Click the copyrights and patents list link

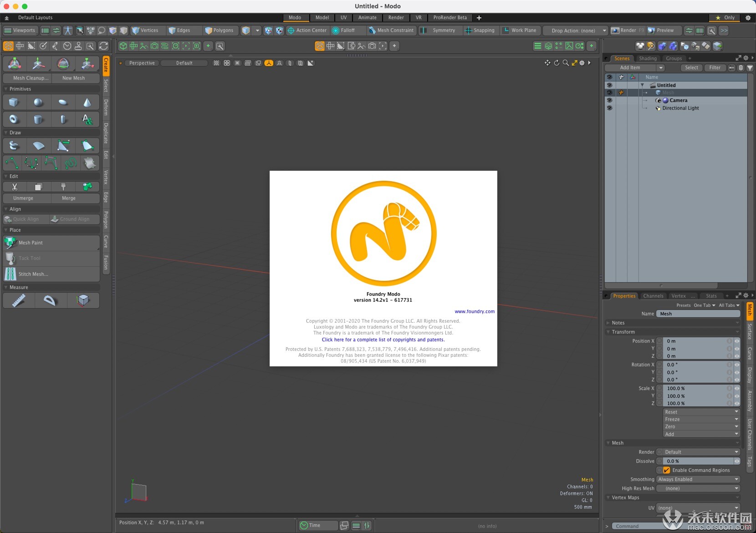point(383,340)
